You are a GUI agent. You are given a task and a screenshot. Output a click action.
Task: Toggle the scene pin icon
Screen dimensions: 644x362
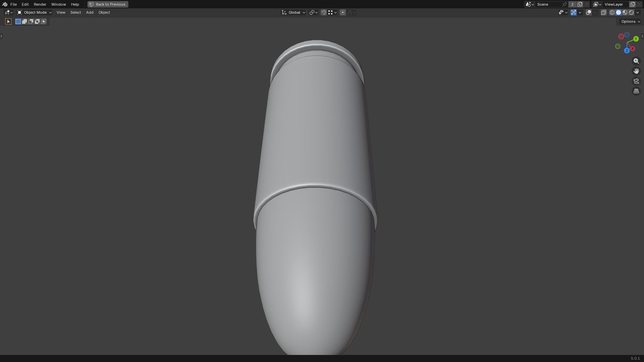click(565, 4)
